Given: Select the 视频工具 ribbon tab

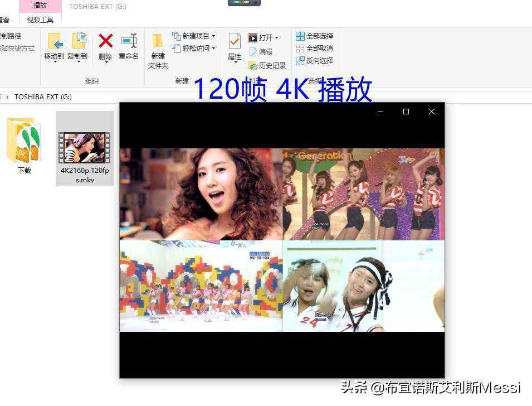Looking at the screenshot, I should pyautogui.click(x=40, y=20).
